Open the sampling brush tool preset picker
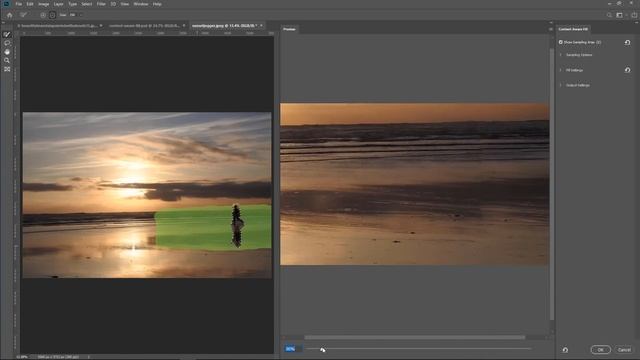The image size is (640, 360). point(24,15)
